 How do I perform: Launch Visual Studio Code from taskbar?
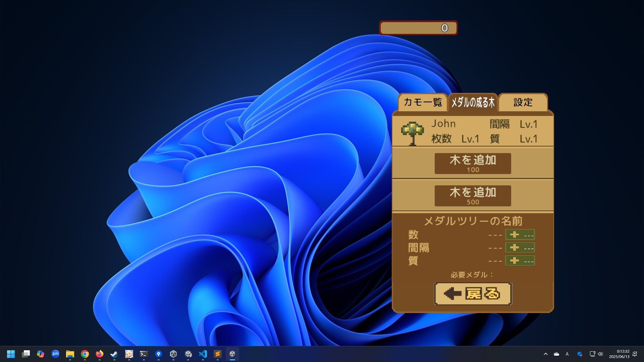pyautogui.click(x=203, y=354)
